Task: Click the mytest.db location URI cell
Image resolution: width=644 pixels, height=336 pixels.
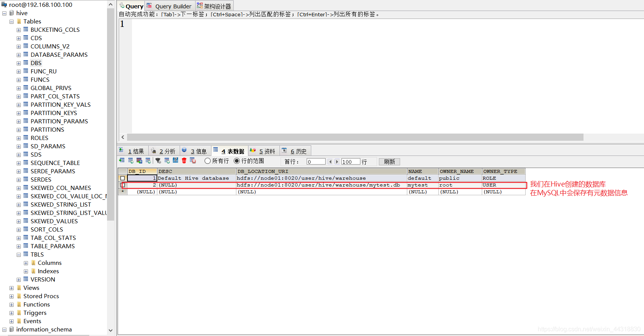Action: tap(321, 185)
